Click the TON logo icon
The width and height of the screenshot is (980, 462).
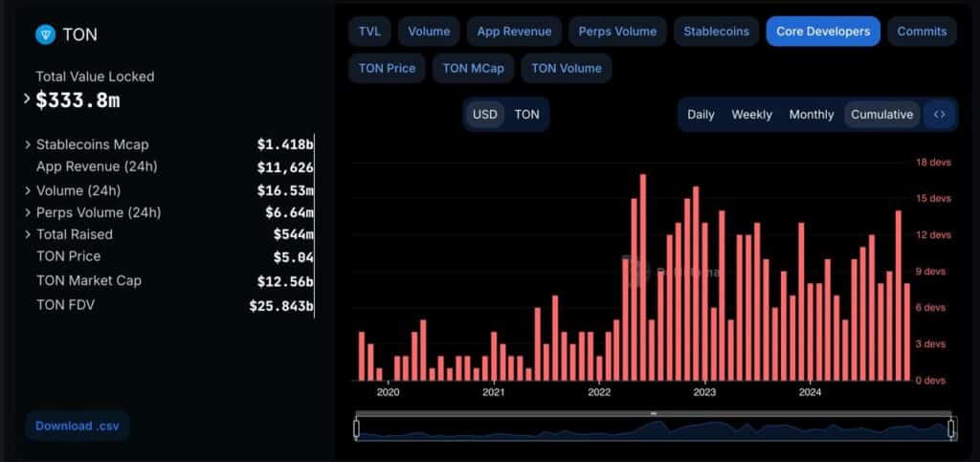click(x=46, y=34)
